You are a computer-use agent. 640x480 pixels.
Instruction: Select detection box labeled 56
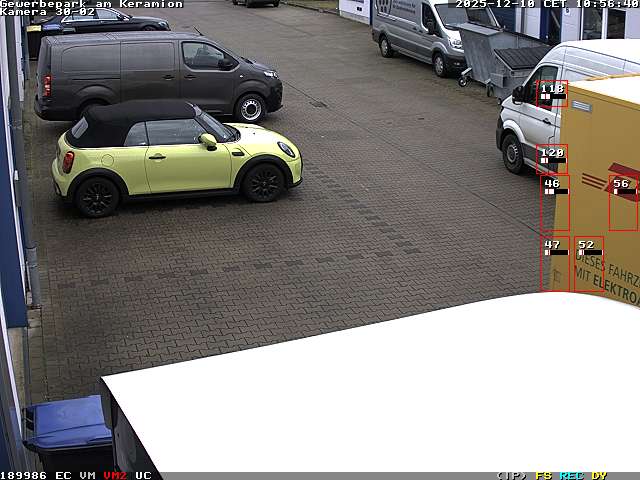click(622, 204)
